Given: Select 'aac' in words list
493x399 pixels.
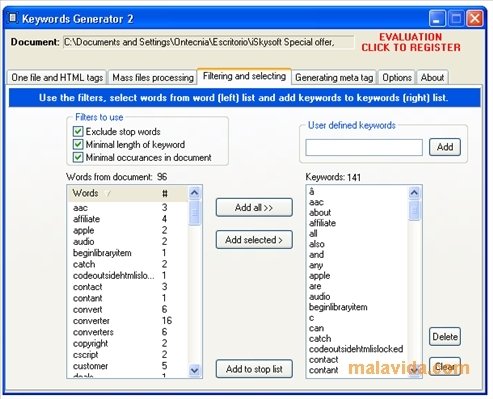Looking at the screenshot, I should tap(80, 208).
